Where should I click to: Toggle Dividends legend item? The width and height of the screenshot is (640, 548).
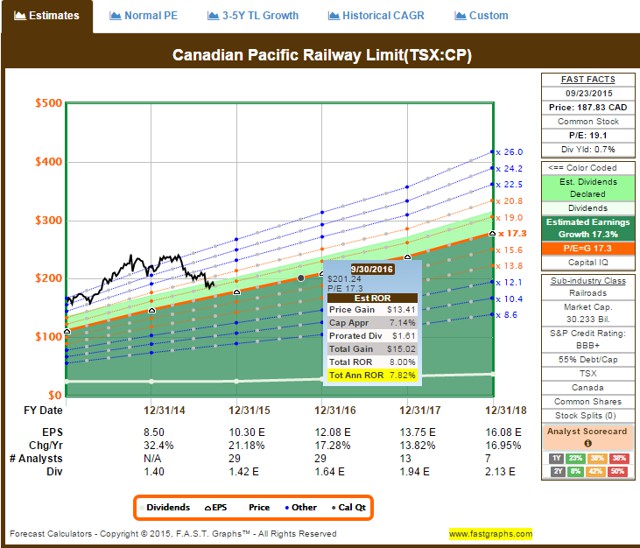point(165,507)
